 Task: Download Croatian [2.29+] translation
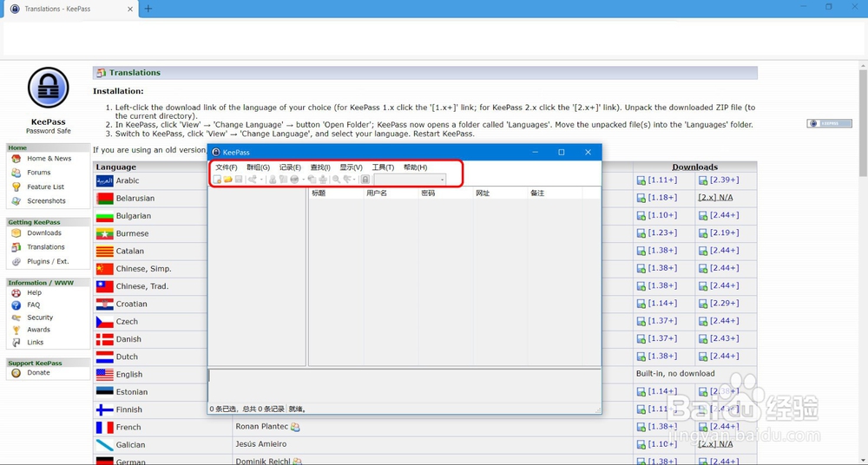(x=724, y=304)
